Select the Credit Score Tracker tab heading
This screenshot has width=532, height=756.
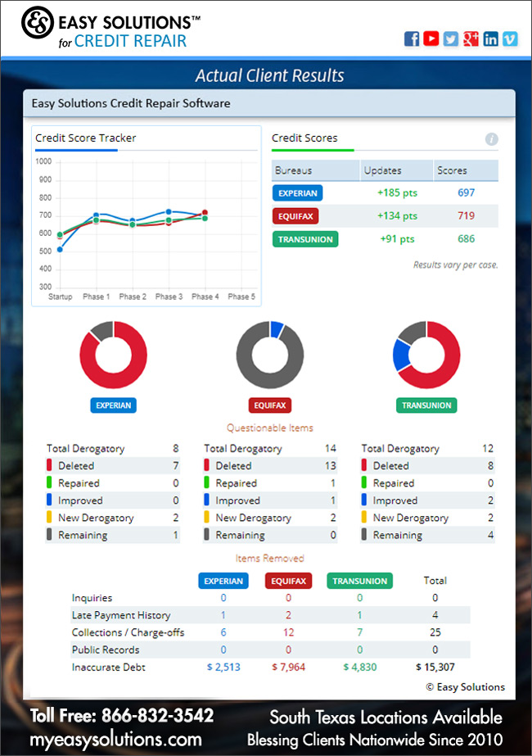point(86,138)
